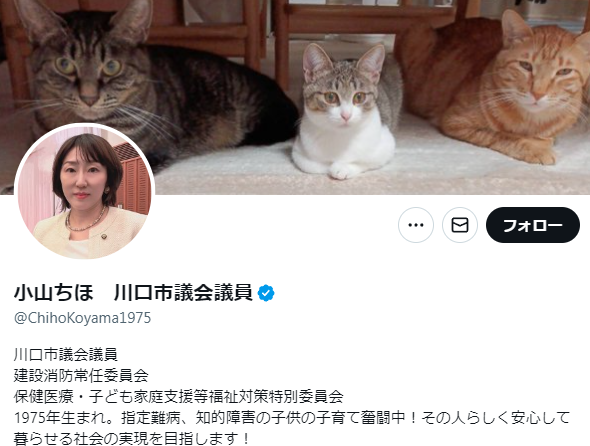Image resolution: width=590 pixels, height=446 pixels.
Task: Click the white kitten in the banner center
Action: (x=346, y=113)
